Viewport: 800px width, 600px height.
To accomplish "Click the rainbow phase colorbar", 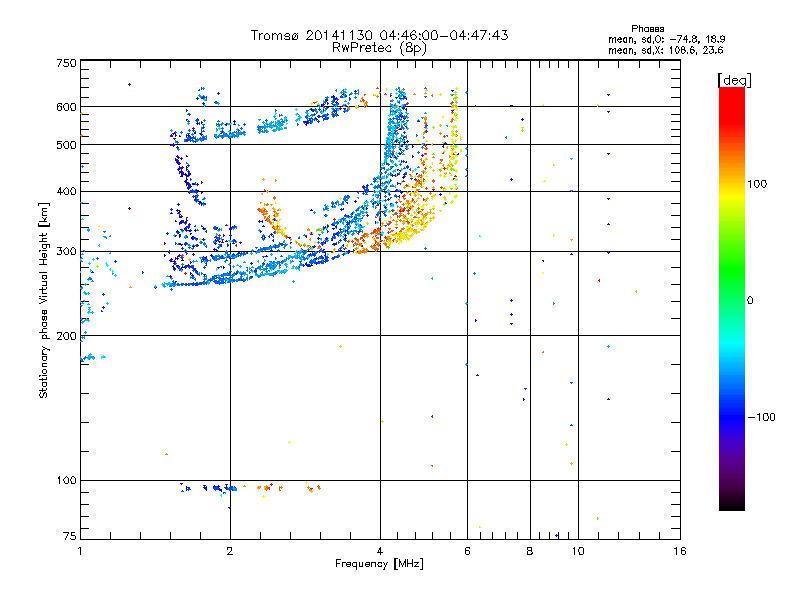I will (732, 298).
